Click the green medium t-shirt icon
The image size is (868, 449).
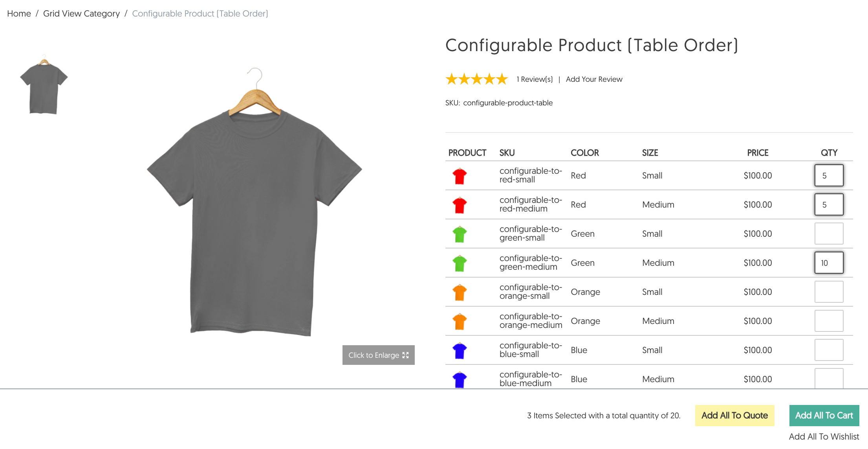[459, 263]
